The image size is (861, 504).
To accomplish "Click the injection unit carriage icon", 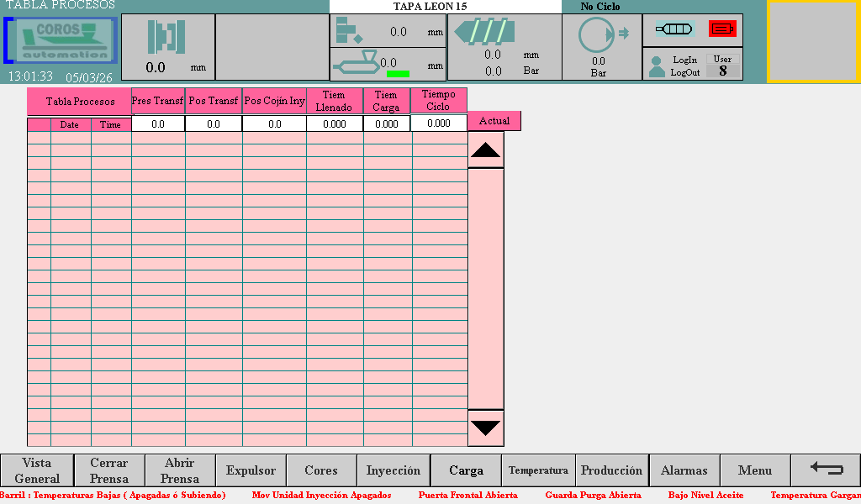I will point(357,64).
